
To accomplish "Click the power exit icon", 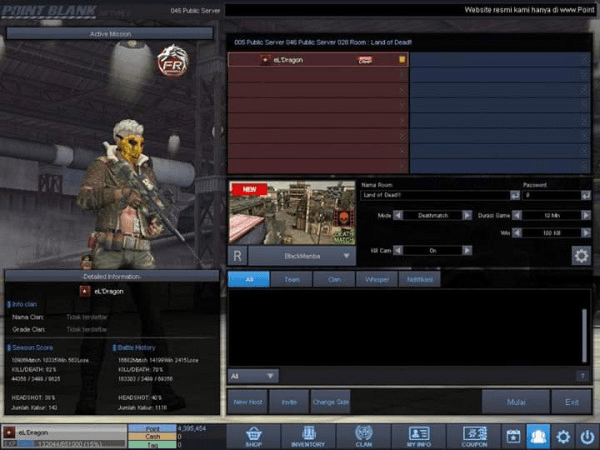I will click(x=587, y=436).
